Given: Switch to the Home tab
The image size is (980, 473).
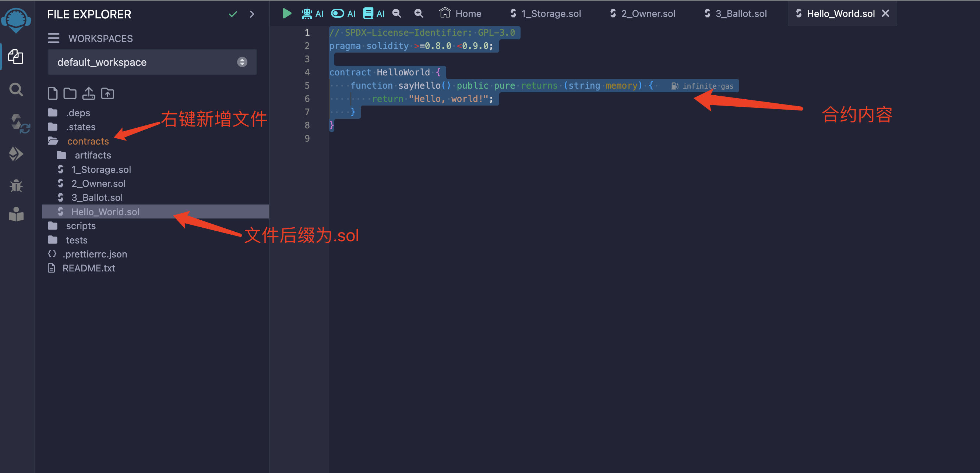Looking at the screenshot, I should click(461, 14).
